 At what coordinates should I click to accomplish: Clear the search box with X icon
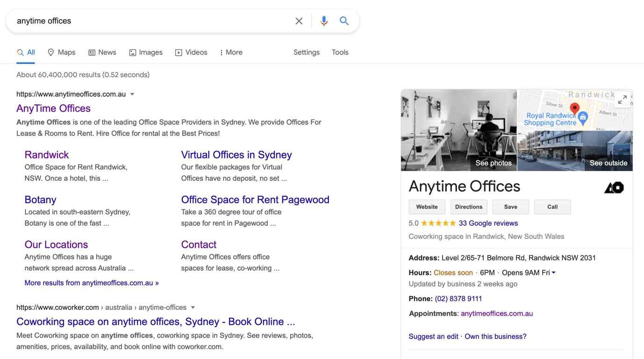coord(299,21)
